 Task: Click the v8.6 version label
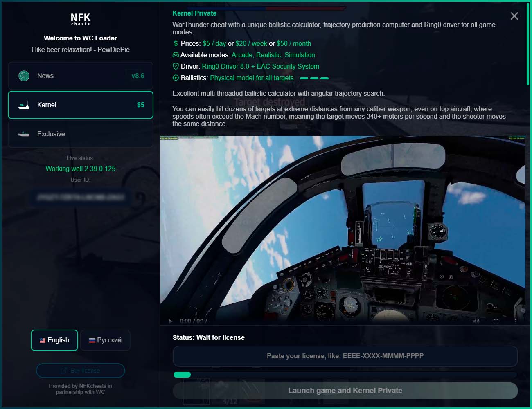tap(138, 76)
